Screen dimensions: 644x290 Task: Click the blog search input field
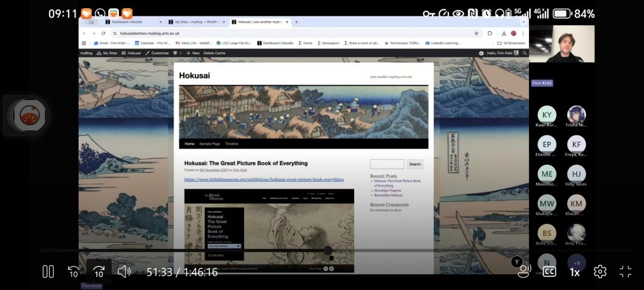tap(387, 164)
